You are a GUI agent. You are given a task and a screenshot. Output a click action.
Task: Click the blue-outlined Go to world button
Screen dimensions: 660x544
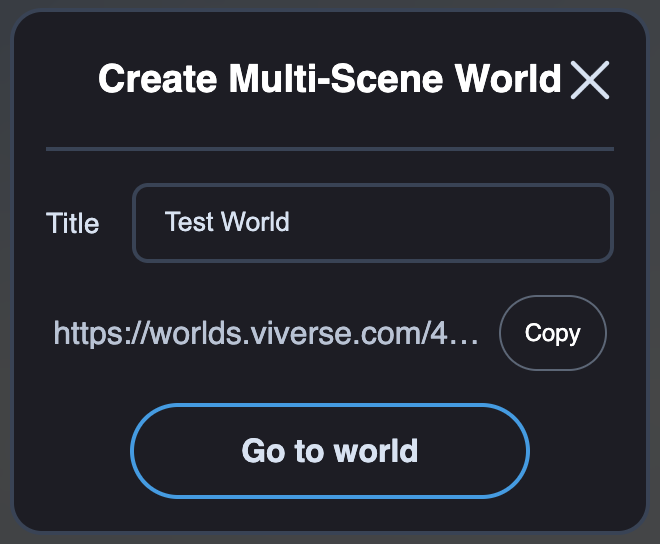point(329,451)
